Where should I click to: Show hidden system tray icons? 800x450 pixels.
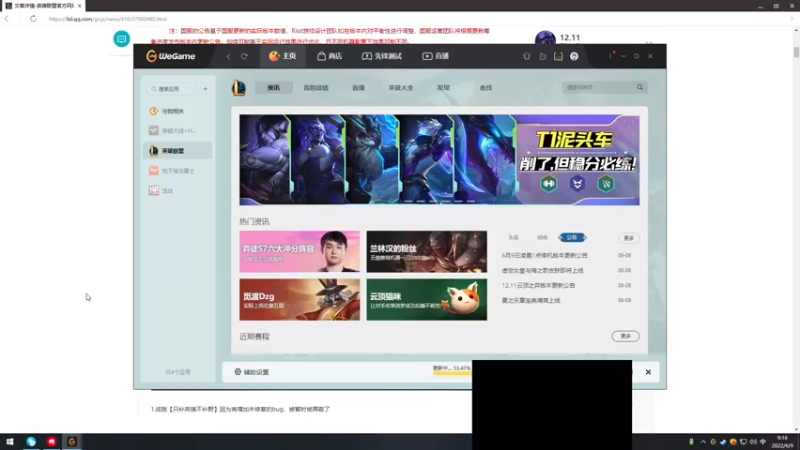point(703,442)
